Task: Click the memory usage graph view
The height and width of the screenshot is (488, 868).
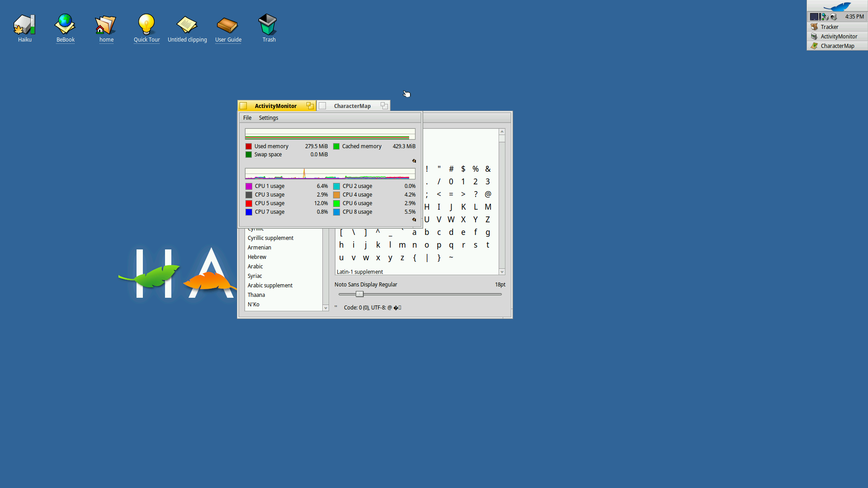Action: click(x=330, y=134)
